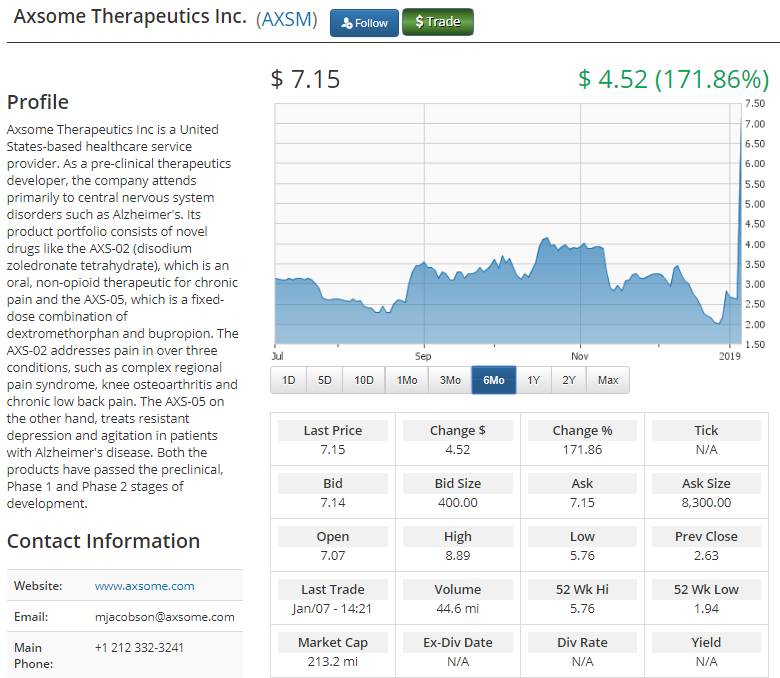
Task: Click the green Trade button
Action: 438,22
